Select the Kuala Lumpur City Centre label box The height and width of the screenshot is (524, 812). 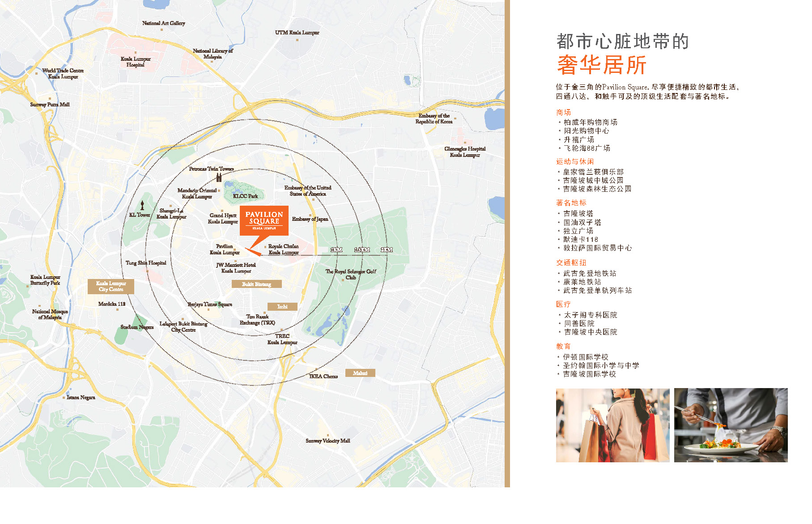tap(111, 286)
